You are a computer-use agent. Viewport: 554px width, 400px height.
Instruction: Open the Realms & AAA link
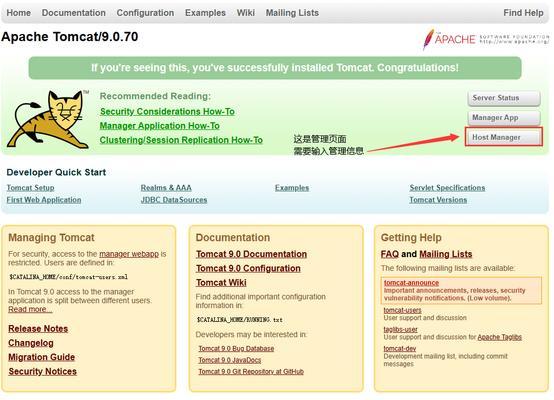pyautogui.click(x=166, y=188)
